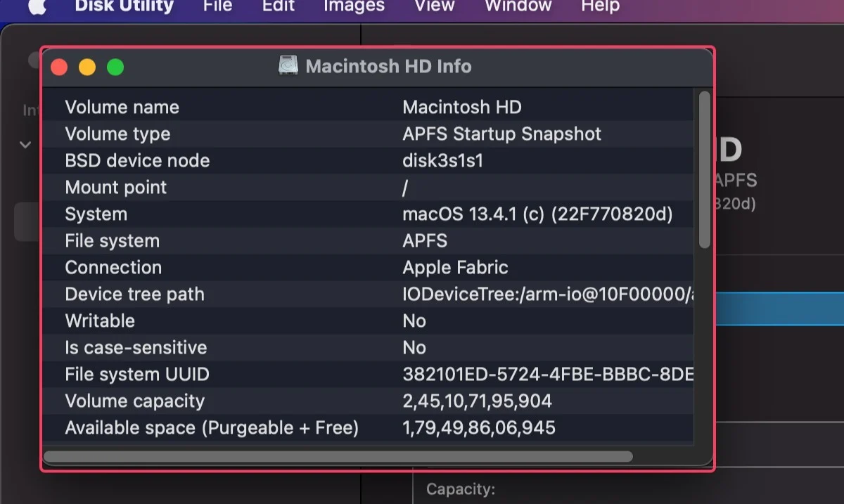This screenshot has height=504, width=844.
Task: Select the Available space (Purgeable + Free) label
Action: coord(212,428)
